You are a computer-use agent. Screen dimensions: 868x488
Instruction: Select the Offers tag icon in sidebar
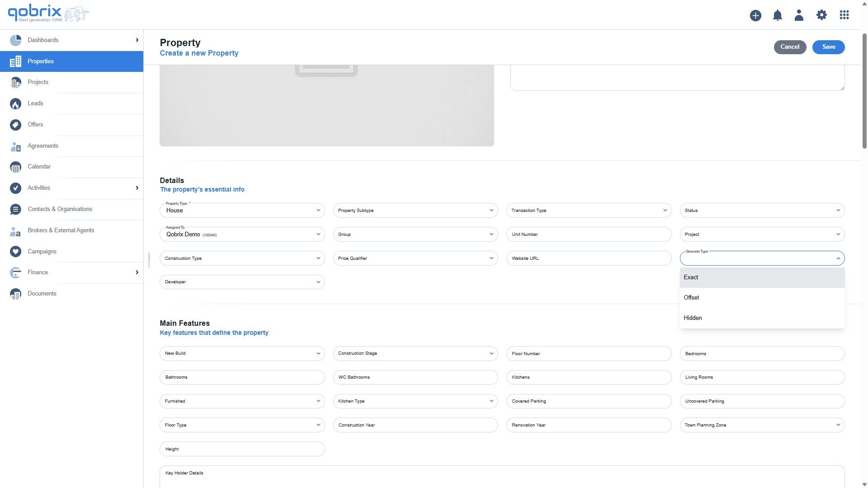click(15, 125)
